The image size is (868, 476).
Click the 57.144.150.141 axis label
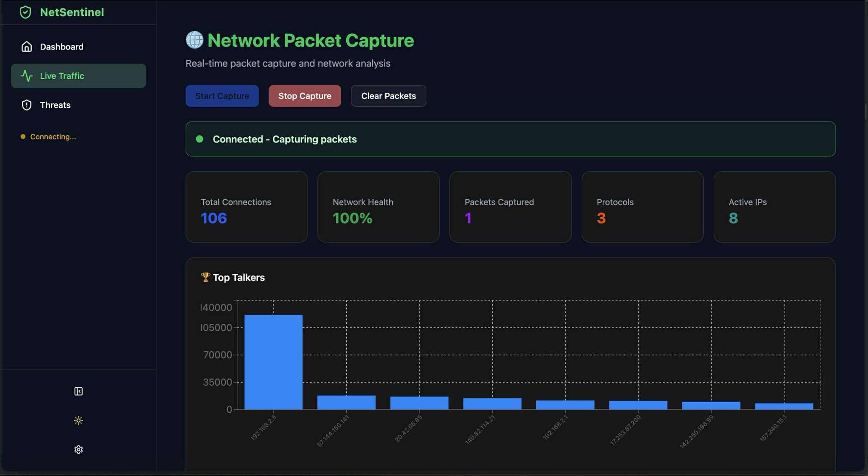(x=333, y=431)
